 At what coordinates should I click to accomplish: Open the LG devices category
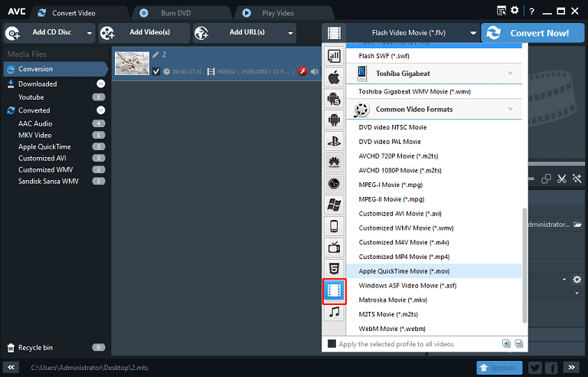tap(334, 184)
